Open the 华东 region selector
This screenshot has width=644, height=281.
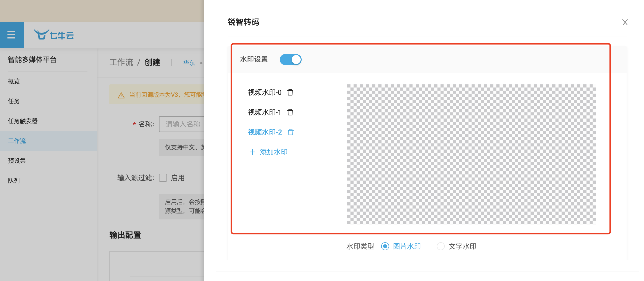(189, 63)
